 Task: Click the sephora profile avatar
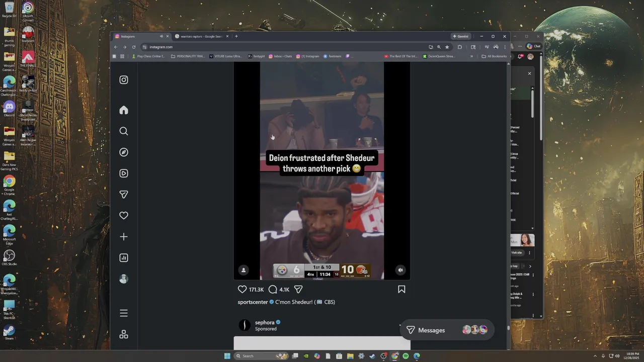coord(245,325)
